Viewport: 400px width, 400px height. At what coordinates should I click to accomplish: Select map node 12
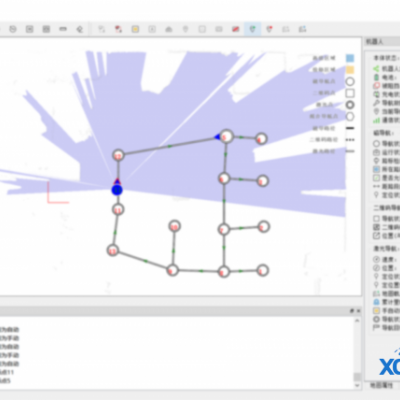coord(118,155)
